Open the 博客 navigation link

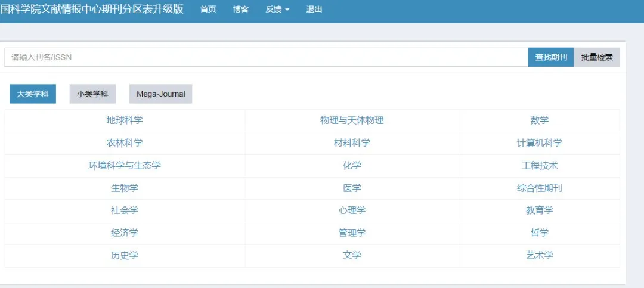coord(241,10)
